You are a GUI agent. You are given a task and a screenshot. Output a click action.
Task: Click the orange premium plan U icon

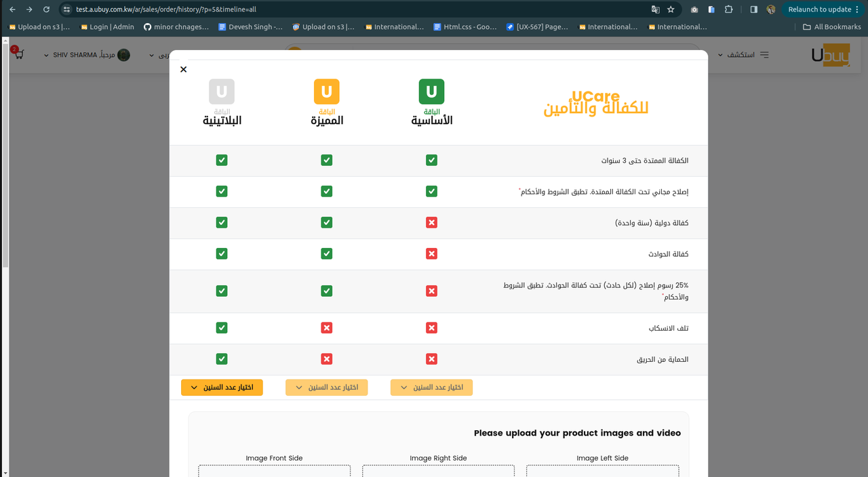tap(326, 91)
